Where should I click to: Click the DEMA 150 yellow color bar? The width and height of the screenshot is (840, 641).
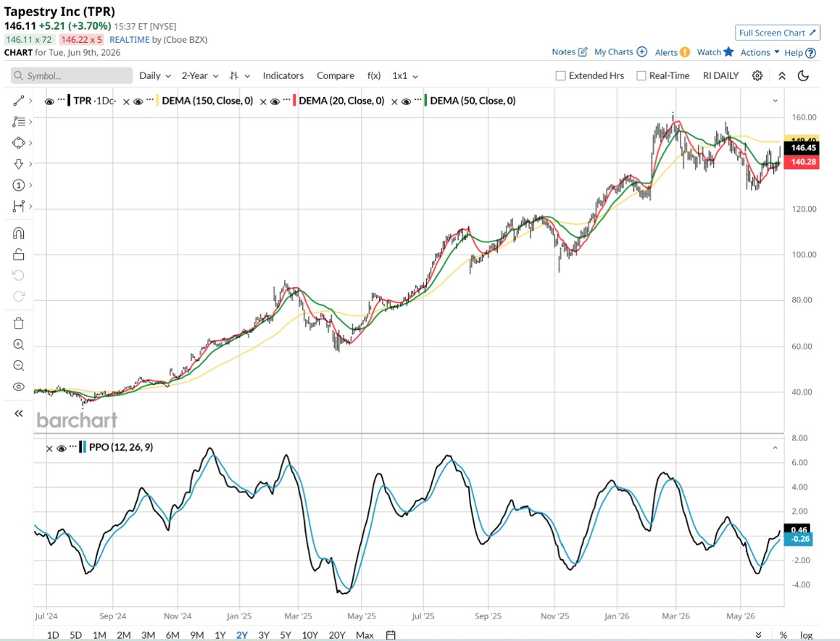click(x=157, y=101)
